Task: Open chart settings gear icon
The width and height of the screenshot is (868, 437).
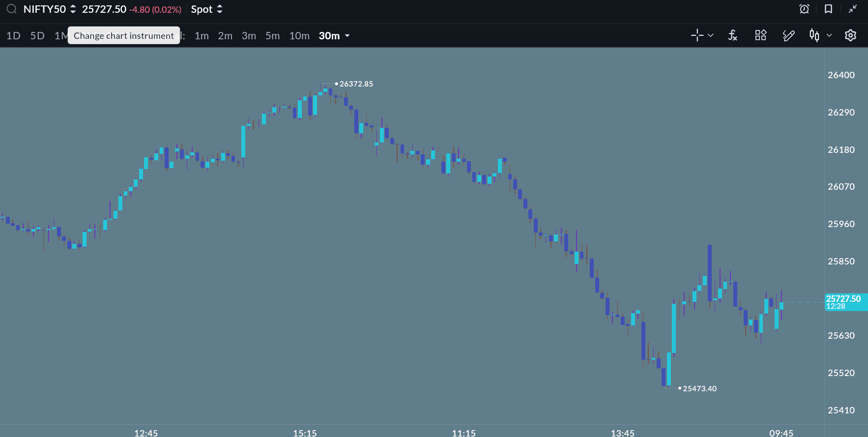Action: coord(850,35)
